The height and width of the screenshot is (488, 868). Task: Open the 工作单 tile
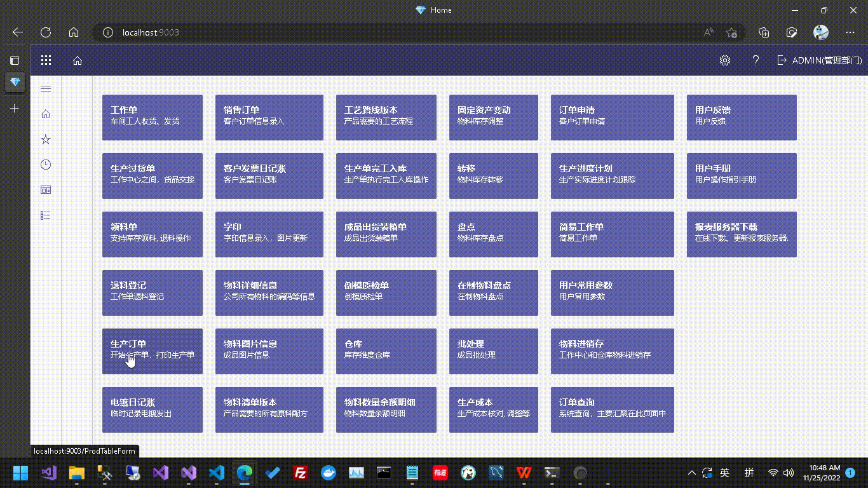point(152,118)
